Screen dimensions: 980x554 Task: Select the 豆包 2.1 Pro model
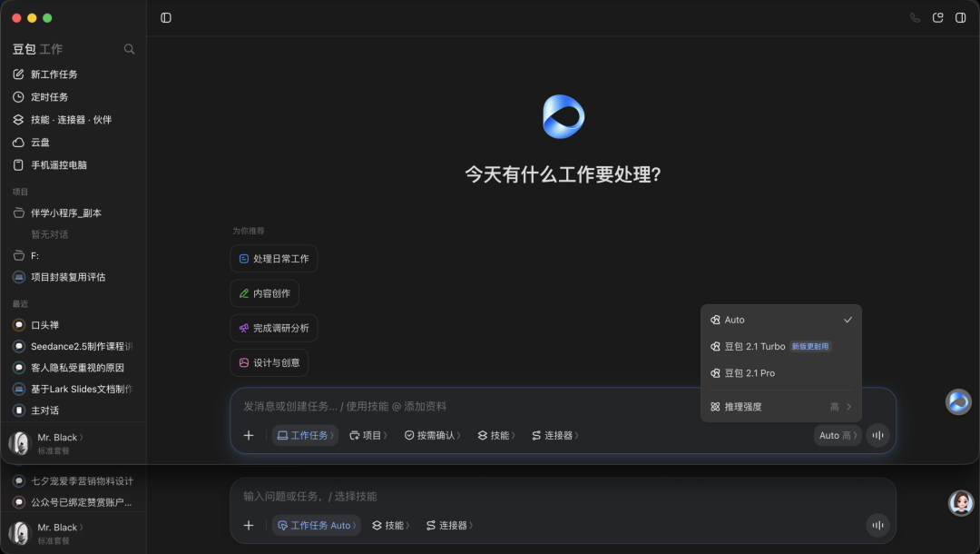click(781, 373)
